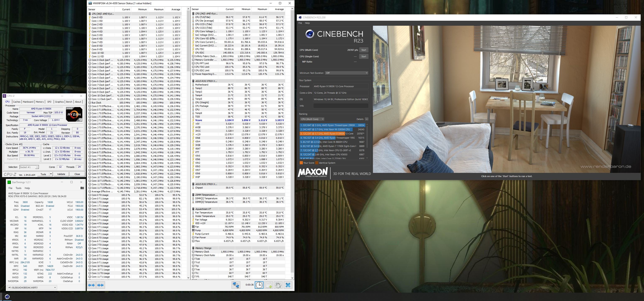Click the HWiNFO expand columns arrows icon

[x=92, y=285]
